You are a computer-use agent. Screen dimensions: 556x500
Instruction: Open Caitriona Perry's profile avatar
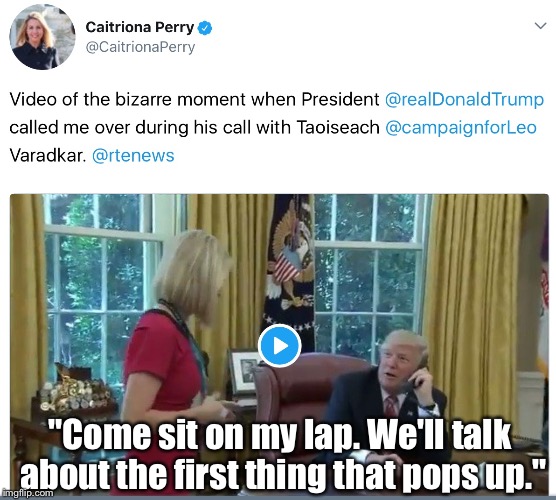point(42,37)
